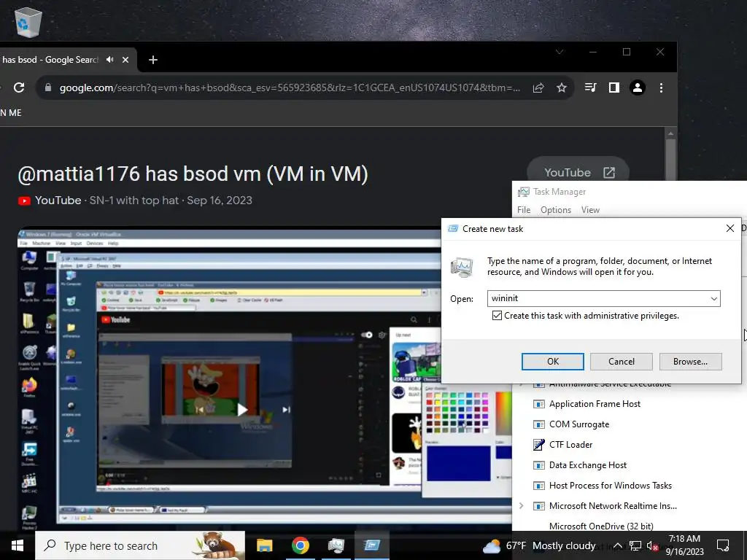Open Chrome tab search chevron
This screenshot has height=560, width=747.
pos(560,52)
